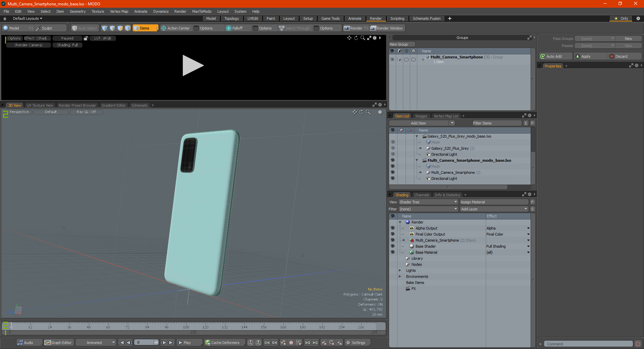Go to the last frame
Image resolution: width=644 pixels, height=349 pixels.
click(171, 343)
